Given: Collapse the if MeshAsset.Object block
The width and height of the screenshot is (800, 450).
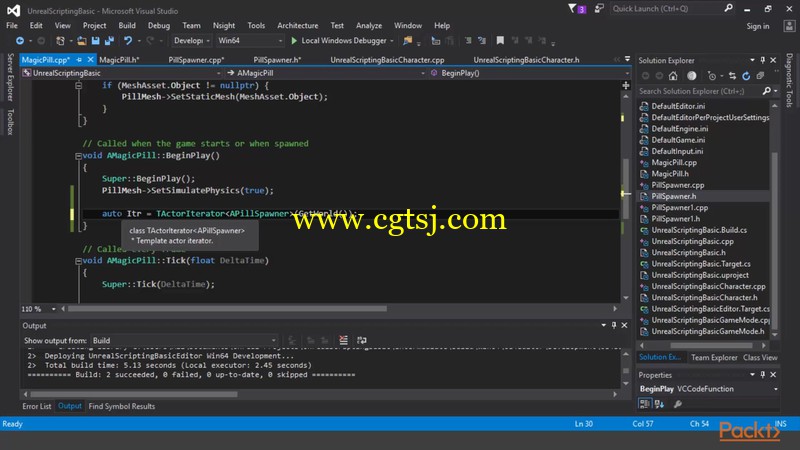Looking at the screenshot, I should point(78,86).
